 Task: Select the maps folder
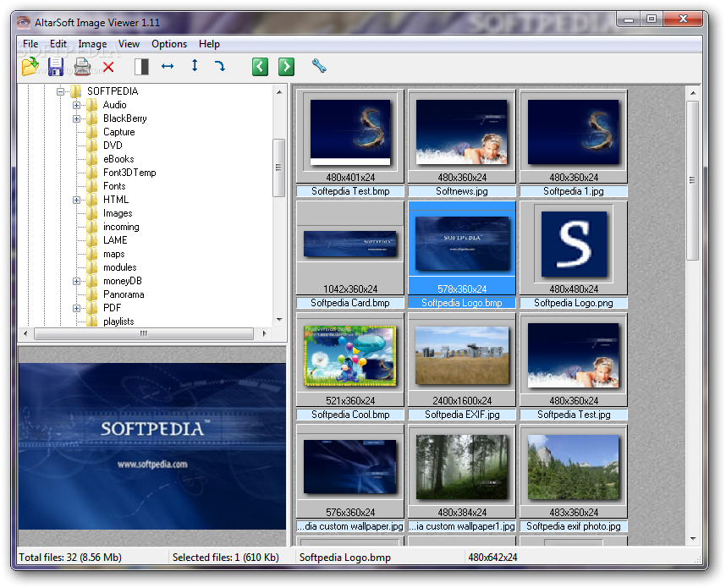click(114, 254)
